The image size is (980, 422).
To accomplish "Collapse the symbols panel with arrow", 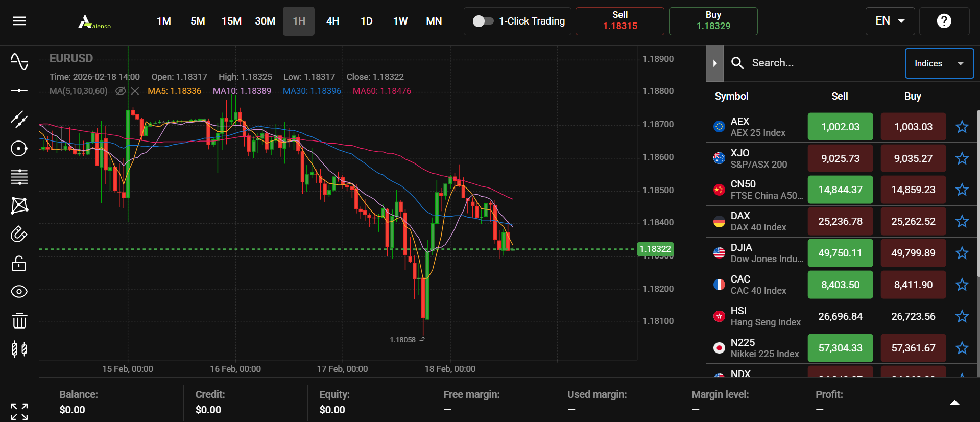I will [715, 63].
